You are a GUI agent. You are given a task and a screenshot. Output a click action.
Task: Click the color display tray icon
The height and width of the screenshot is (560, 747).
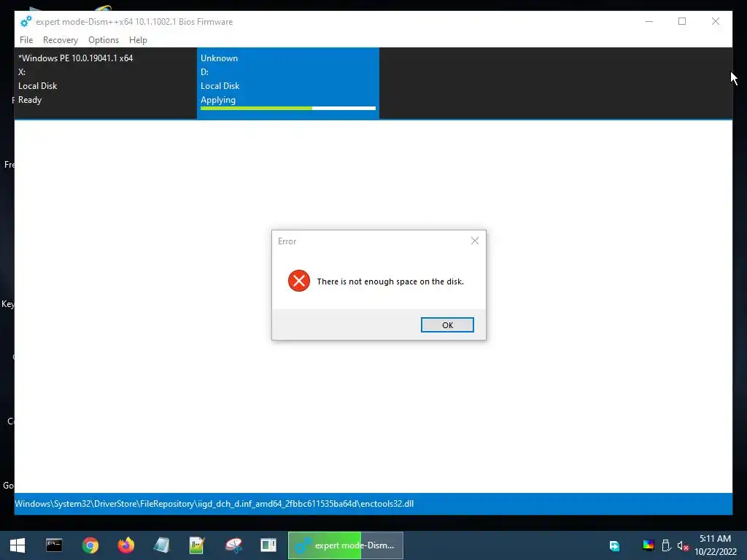(649, 545)
